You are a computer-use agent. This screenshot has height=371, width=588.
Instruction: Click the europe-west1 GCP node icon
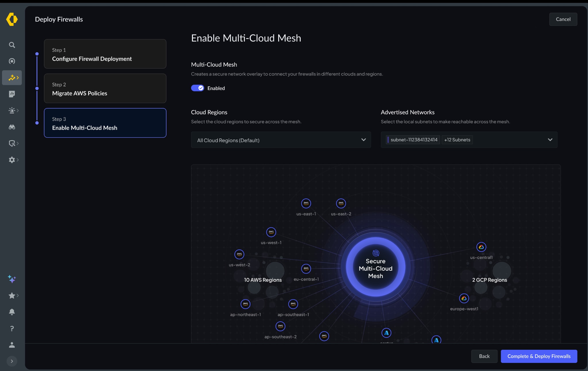coord(464,298)
